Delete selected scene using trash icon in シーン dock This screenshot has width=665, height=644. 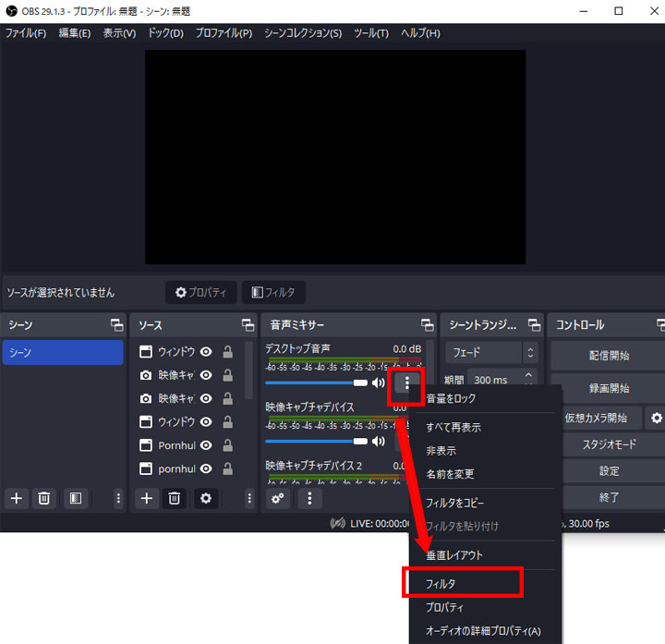coord(43,498)
